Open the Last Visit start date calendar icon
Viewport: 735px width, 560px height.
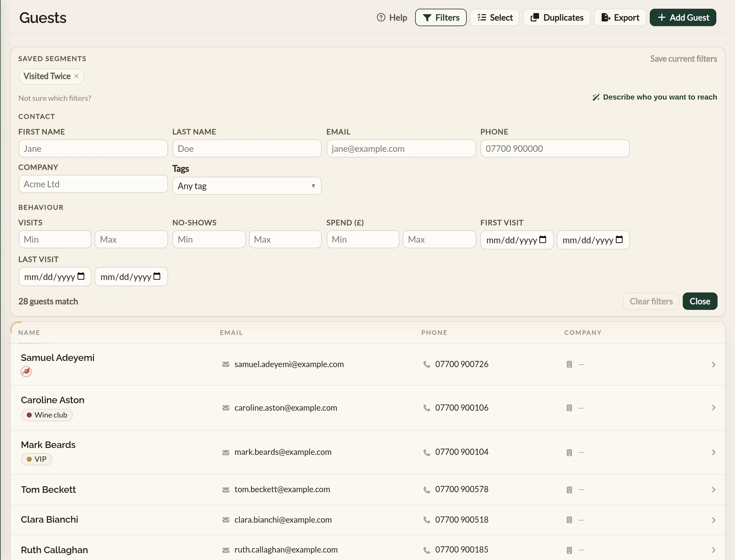pos(81,276)
